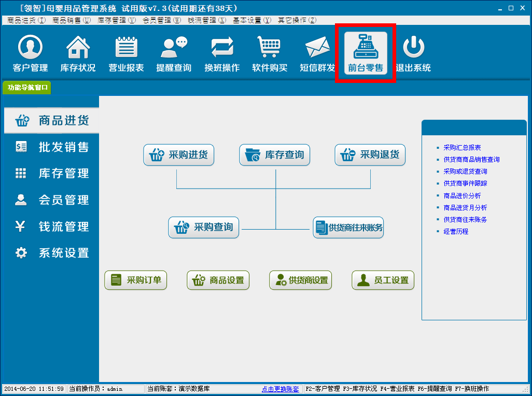Screen dimensions: 532x396
Task: Click the 供货商往来账务 button
Action: tap(348, 228)
